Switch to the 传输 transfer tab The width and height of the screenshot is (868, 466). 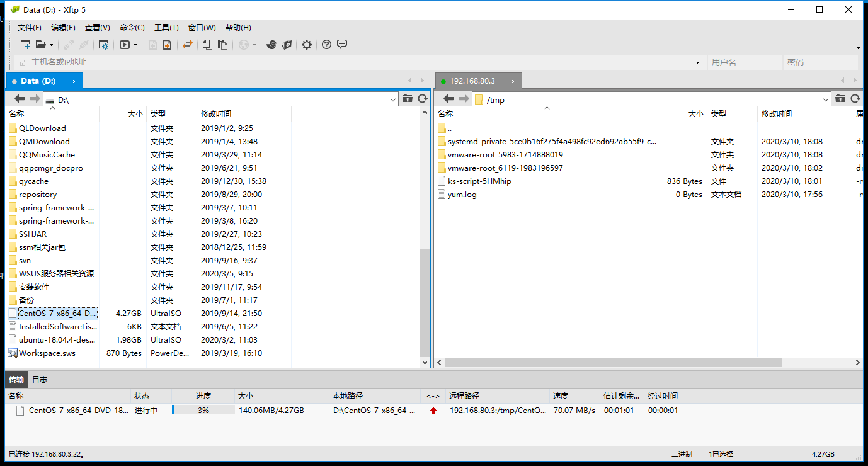click(x=16, y=379)
